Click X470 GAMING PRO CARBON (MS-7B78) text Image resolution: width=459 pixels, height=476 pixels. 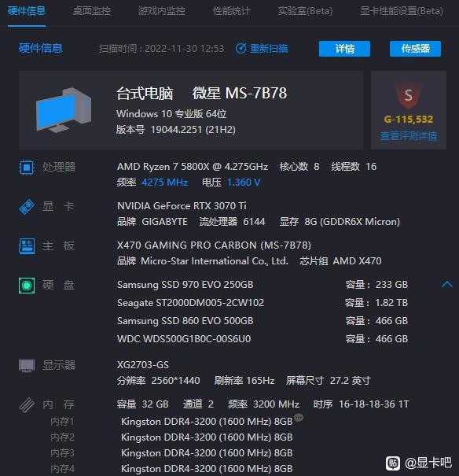(214, 245)
